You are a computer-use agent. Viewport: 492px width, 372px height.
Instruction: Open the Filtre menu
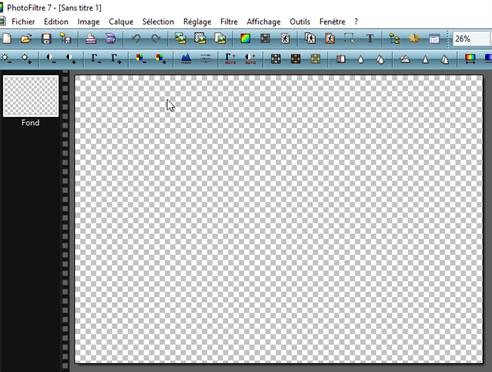point(229,22)
